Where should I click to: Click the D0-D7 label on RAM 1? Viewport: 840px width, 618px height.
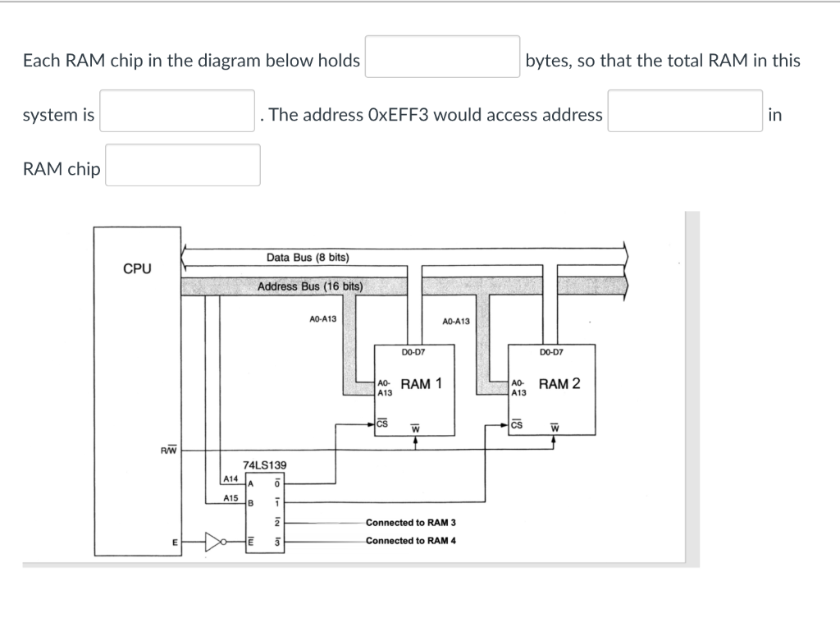coord(414,353)
